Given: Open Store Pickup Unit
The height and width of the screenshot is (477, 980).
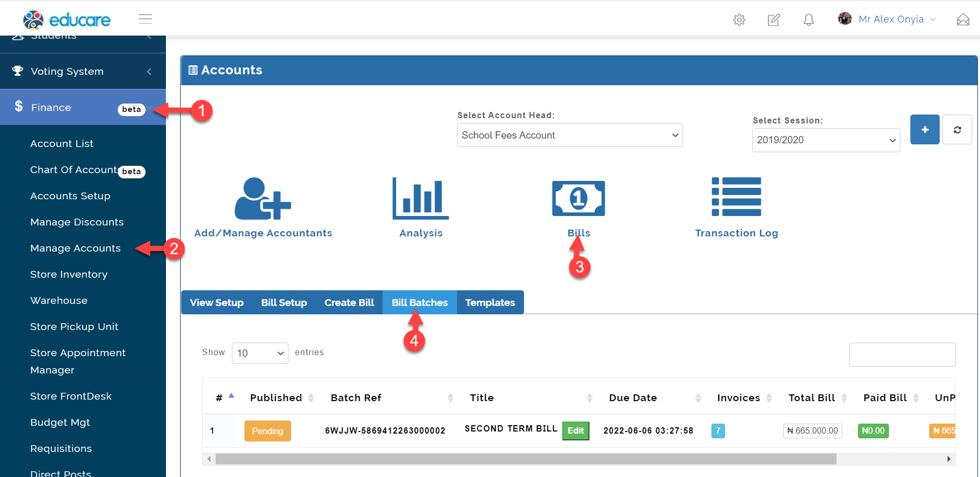Looking at the screenshot, I should (x=74, y=326).
